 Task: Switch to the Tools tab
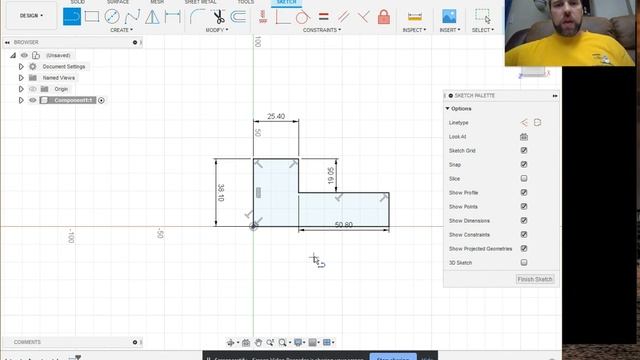246,2
